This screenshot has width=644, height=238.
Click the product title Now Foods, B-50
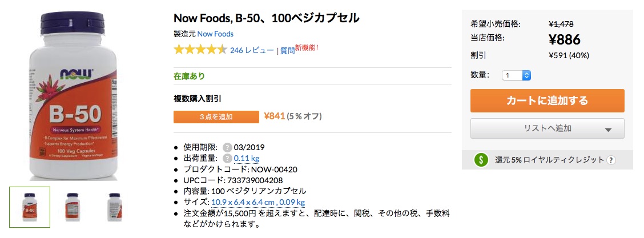click(x=267, y=18)
